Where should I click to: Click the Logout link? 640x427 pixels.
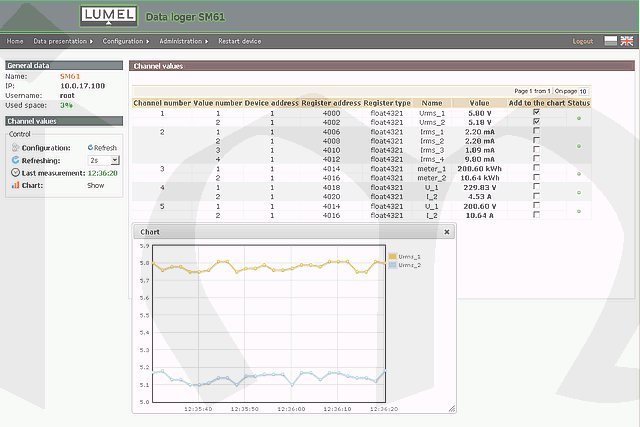point(582,41)
